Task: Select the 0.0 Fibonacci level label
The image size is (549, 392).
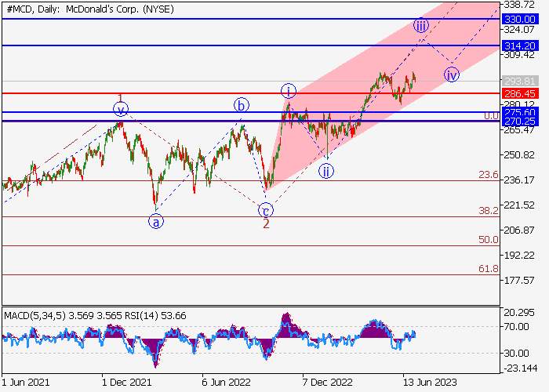Action: 491,116
